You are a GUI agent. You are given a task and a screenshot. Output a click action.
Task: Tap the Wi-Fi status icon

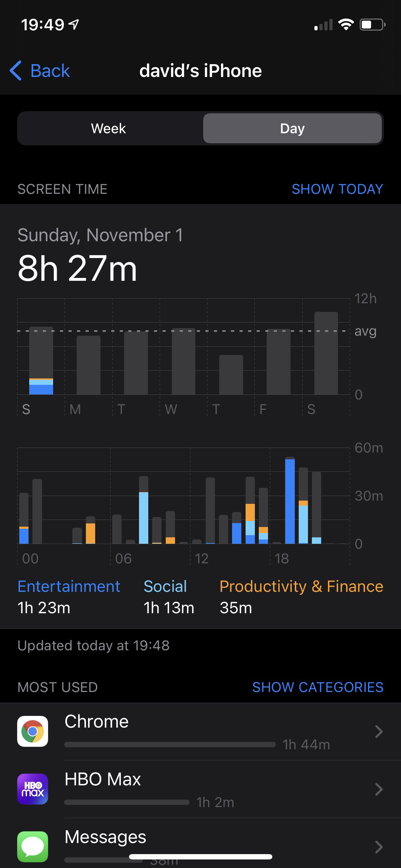tap(345, 25)
